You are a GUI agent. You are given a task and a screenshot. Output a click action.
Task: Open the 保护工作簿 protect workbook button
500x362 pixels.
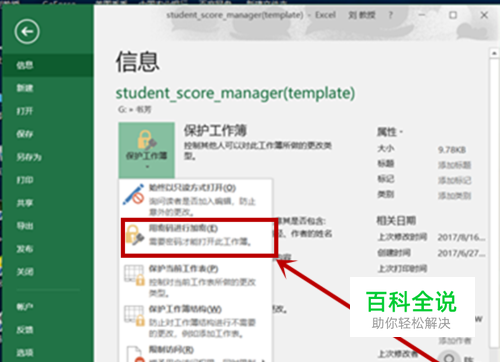[x=146, y=150]
